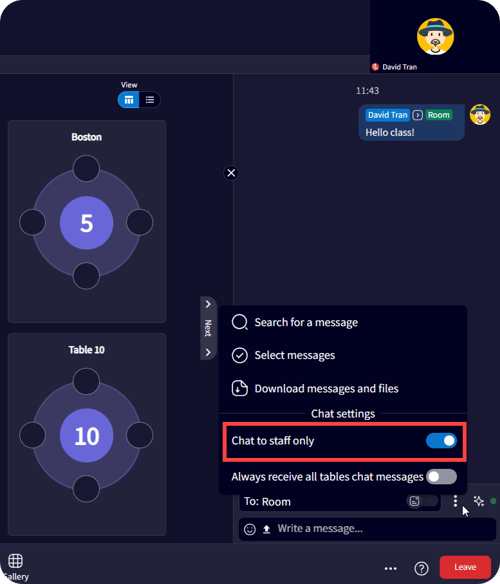Click the red Leave button
Image resolution: width=500 pixels, height=584 pixels.
click(465, 567)
